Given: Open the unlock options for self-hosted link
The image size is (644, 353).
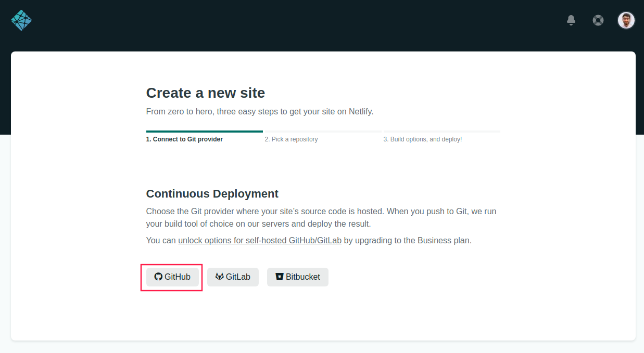Looking at the screenshot, I should 259,241.
